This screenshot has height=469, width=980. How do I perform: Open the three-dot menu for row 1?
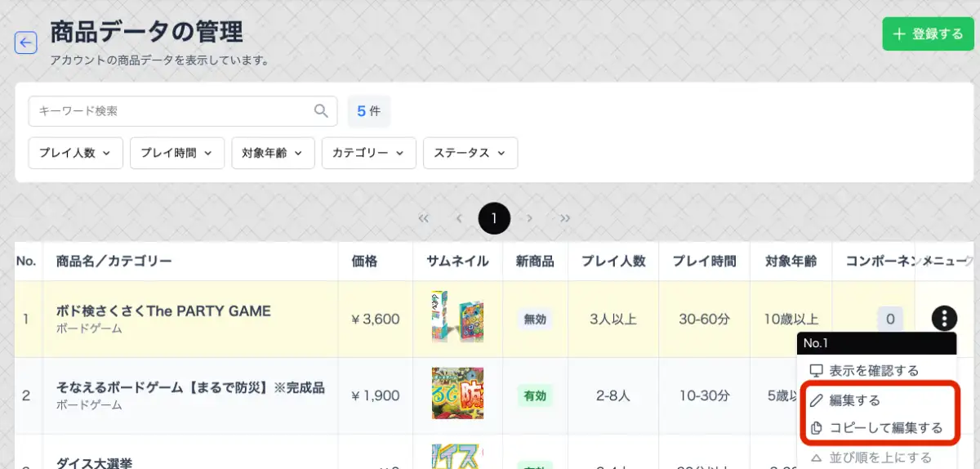(943, 319)
